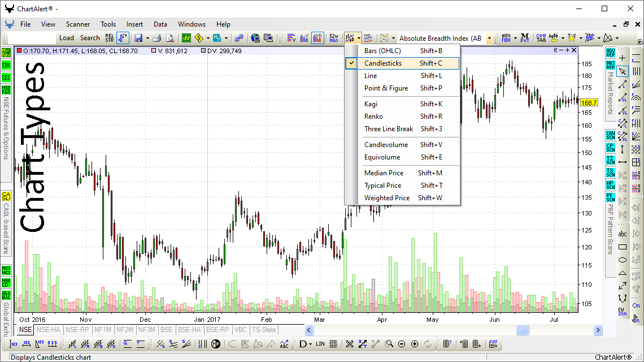
Task: Toggle the highlighted chart tool beside REL STR
Action: [123, 38]
